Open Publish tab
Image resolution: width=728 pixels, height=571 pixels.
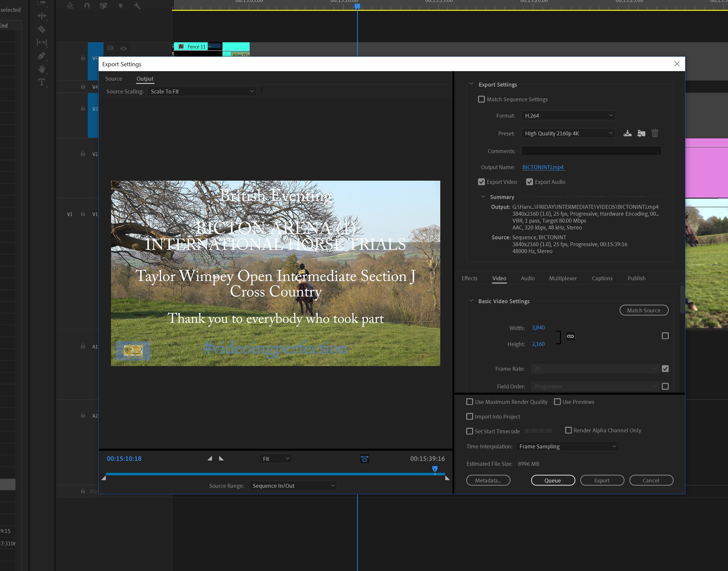coord(637,278)
